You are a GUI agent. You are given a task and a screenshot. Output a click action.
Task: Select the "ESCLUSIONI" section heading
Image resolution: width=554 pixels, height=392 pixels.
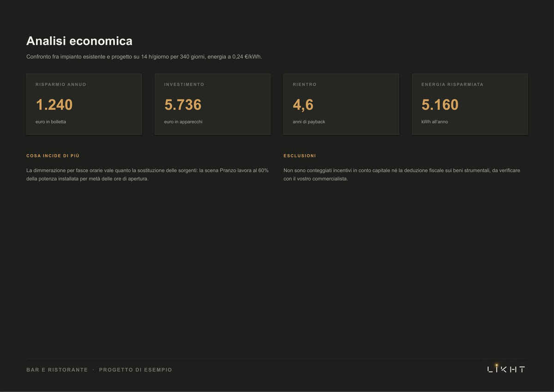(x=300, y=156)
